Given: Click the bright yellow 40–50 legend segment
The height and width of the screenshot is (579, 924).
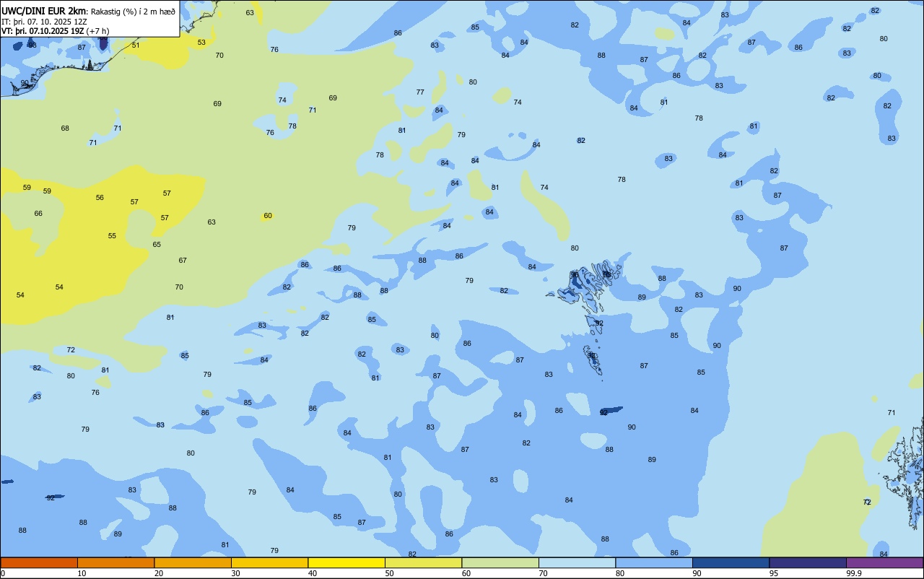Looking at the screenshot, I should tap(346, 562).
